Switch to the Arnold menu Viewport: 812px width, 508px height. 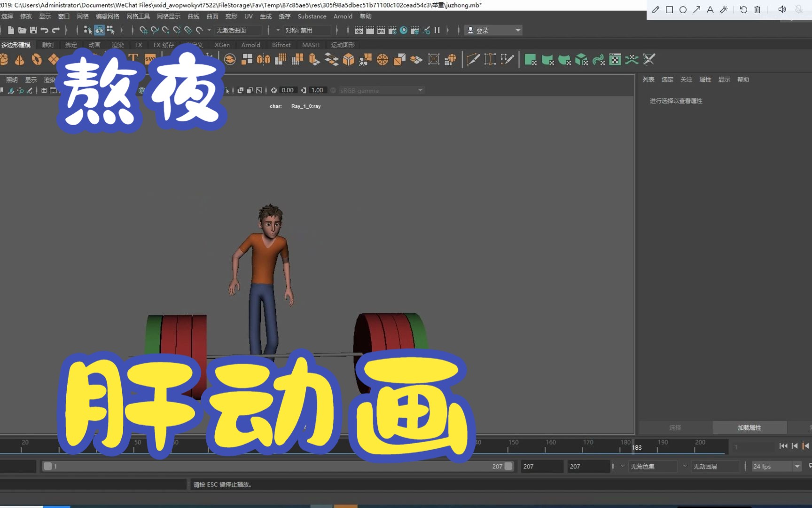pos(343,16)
